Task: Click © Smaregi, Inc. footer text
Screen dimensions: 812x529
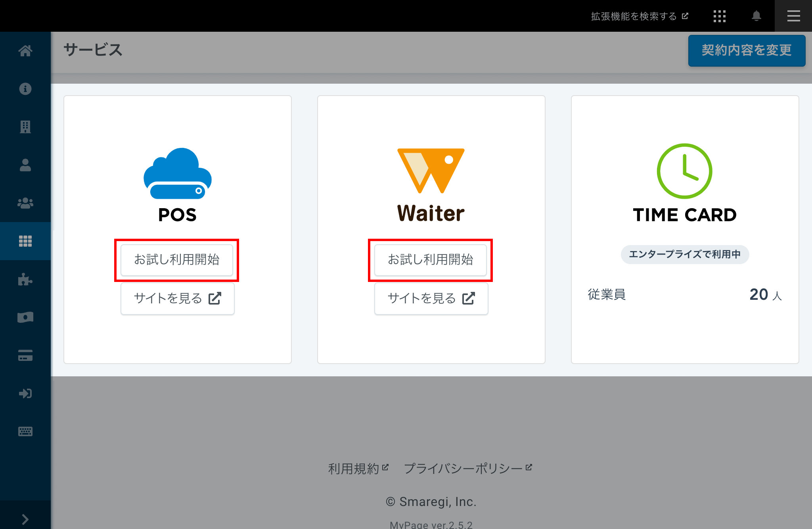Action: point(431,502)
